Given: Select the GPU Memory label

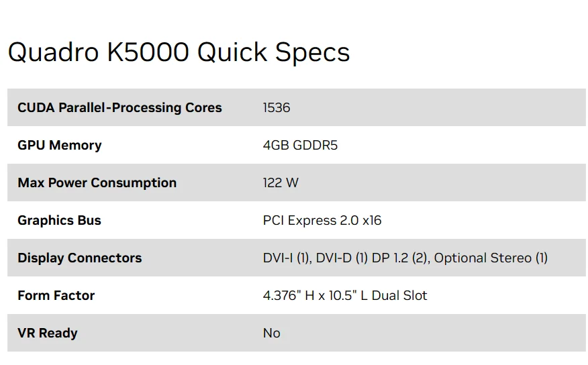Looking at the screenshot, I should click(60, 146).
